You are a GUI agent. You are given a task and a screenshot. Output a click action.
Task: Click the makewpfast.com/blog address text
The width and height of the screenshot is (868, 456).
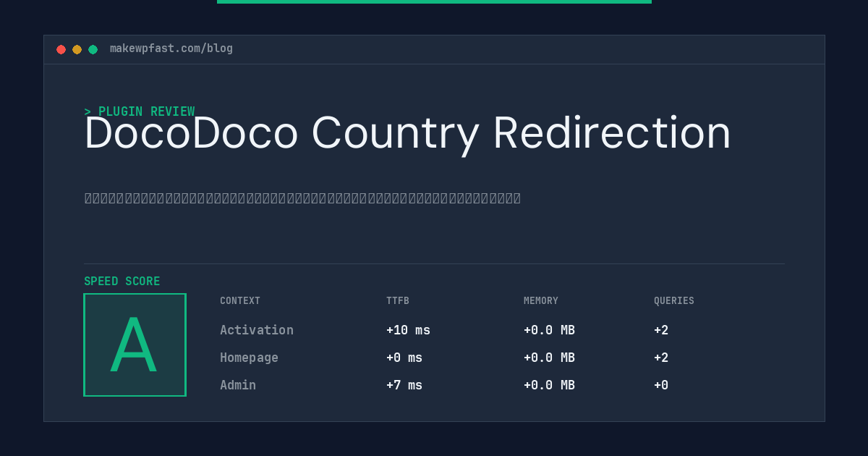tap(171, 48)
